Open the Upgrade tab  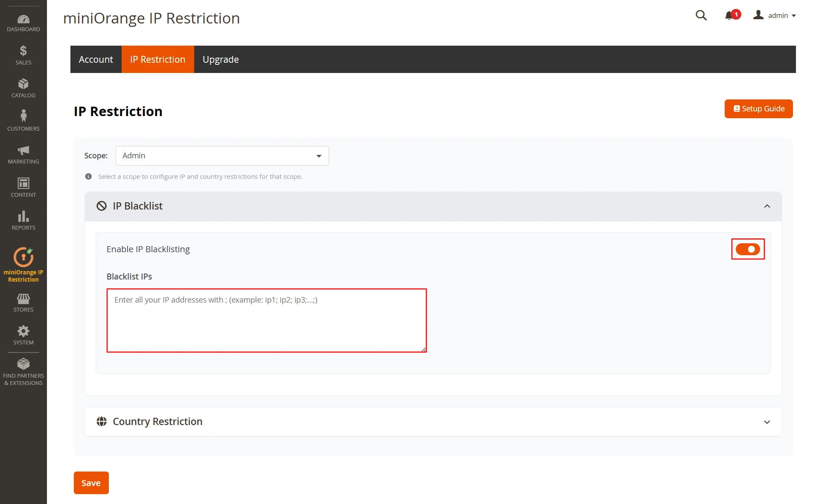(x=220, y=59)
